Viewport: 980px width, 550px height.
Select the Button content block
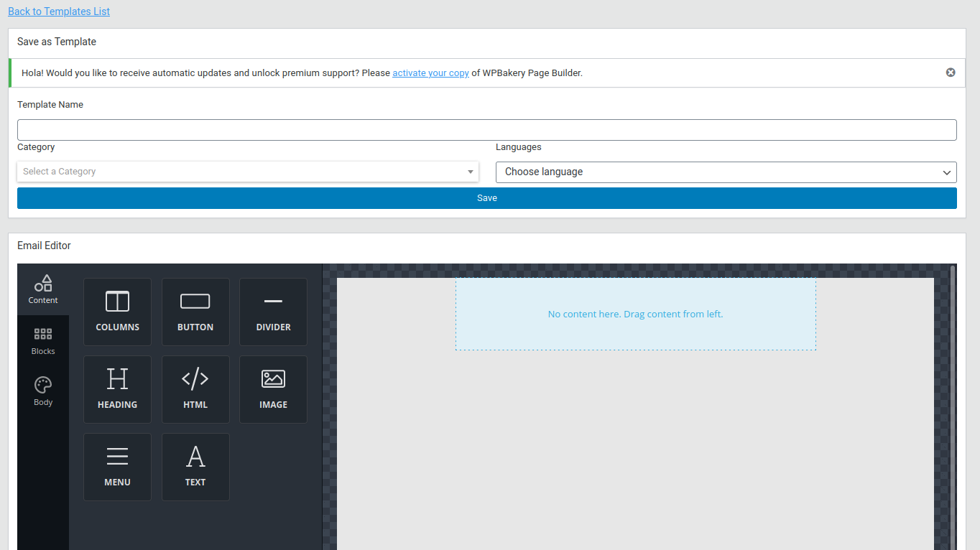coord(195,312)
